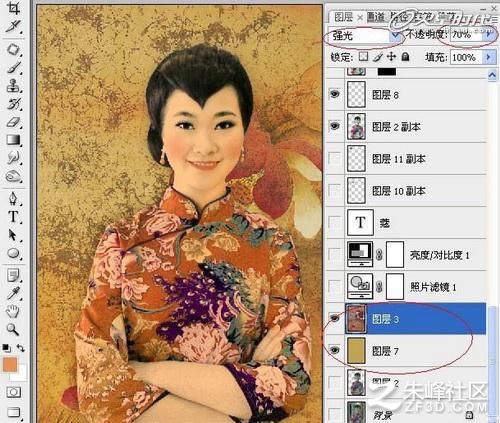The height and width of the screenshot is (423, 500).
Task: Select the 亮度/对比度 1 adjustment layer
Action: (x=406, y=255)
